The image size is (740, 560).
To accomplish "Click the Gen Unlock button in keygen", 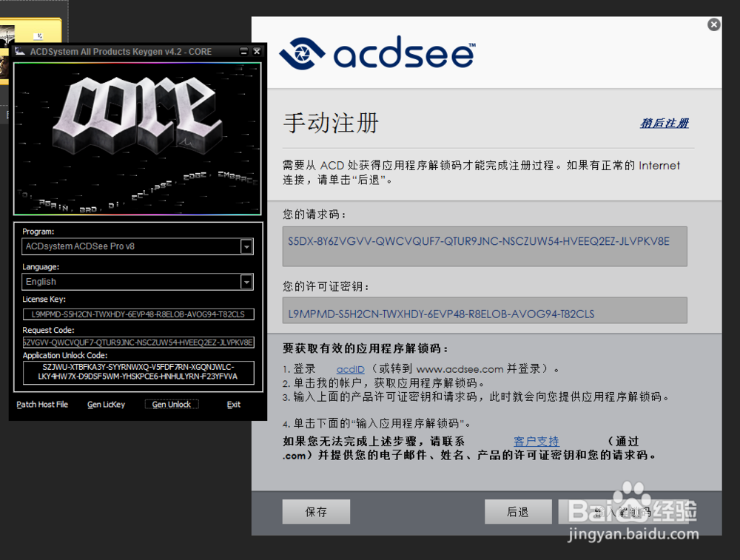I will [172, 405].
